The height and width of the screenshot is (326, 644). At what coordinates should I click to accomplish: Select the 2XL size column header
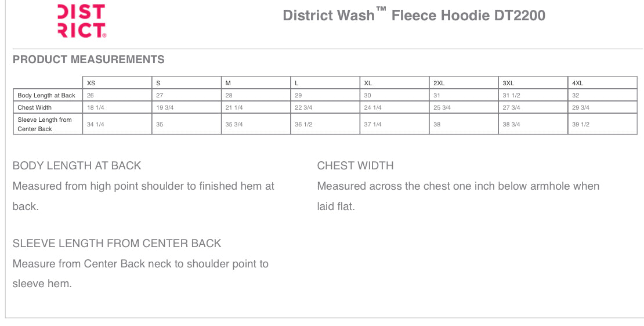tap(439, 83)
